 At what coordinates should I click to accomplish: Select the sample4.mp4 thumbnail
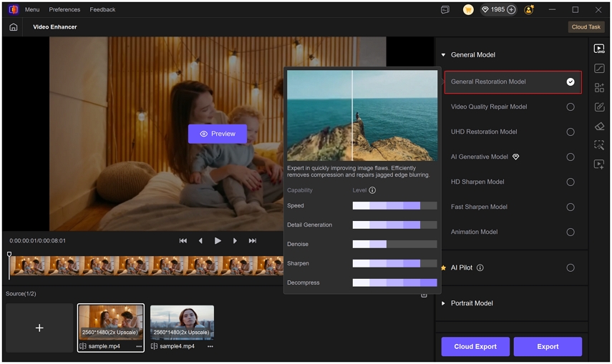coord(182,323)
